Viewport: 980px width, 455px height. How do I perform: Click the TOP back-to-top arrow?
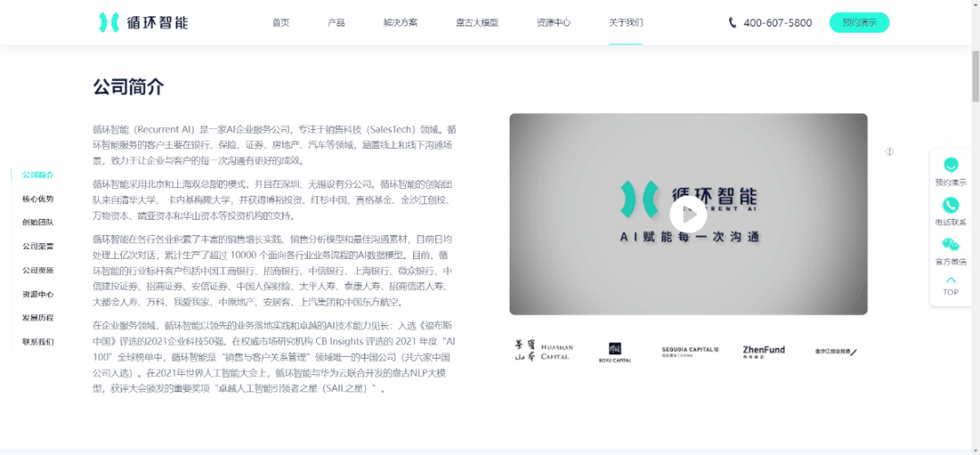951,280
